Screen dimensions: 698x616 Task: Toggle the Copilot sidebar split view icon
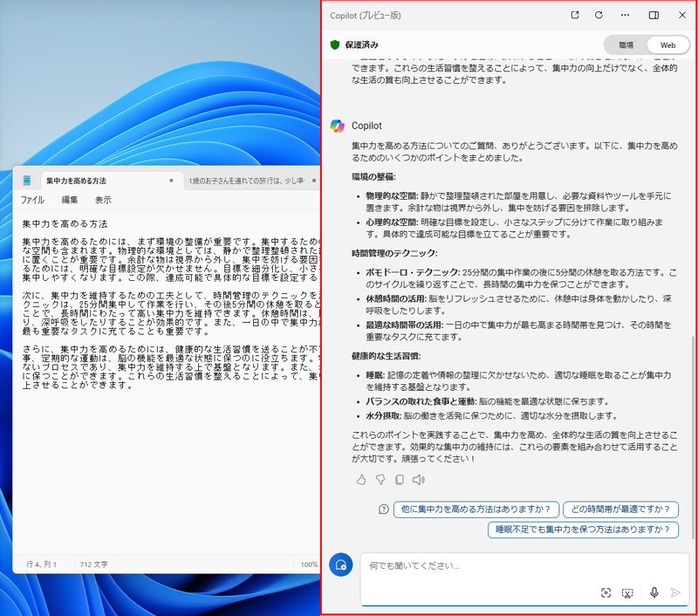[654, 15]
